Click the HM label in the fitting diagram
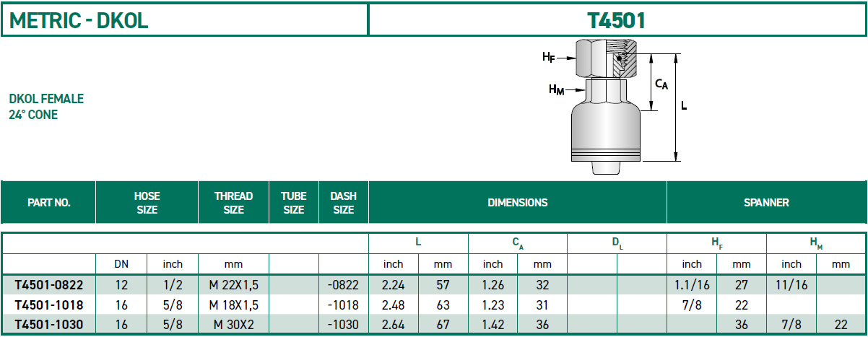 (x=556, y=90)
